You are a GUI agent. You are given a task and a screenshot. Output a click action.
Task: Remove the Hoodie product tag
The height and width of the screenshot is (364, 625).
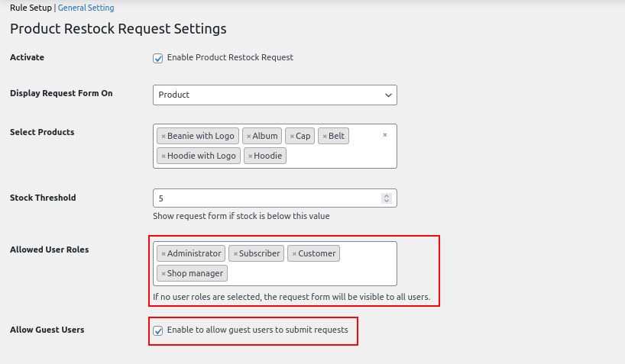pyautogui.click(x=250, y=156)
